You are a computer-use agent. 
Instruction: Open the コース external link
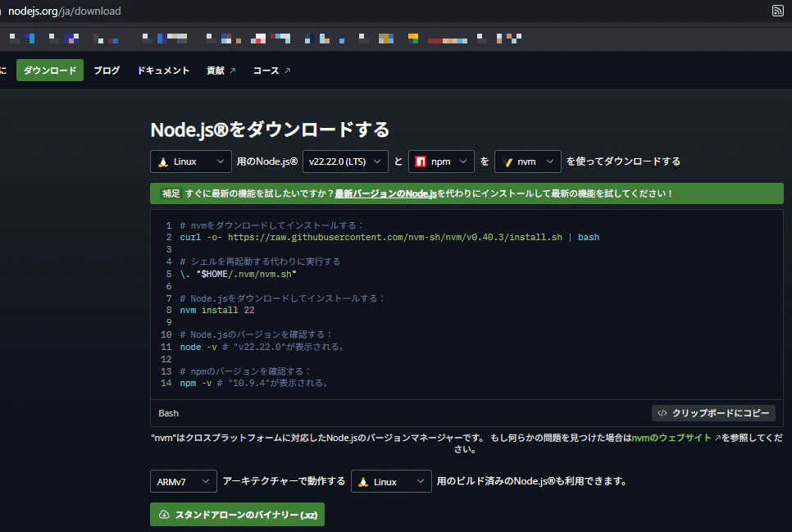271,70
